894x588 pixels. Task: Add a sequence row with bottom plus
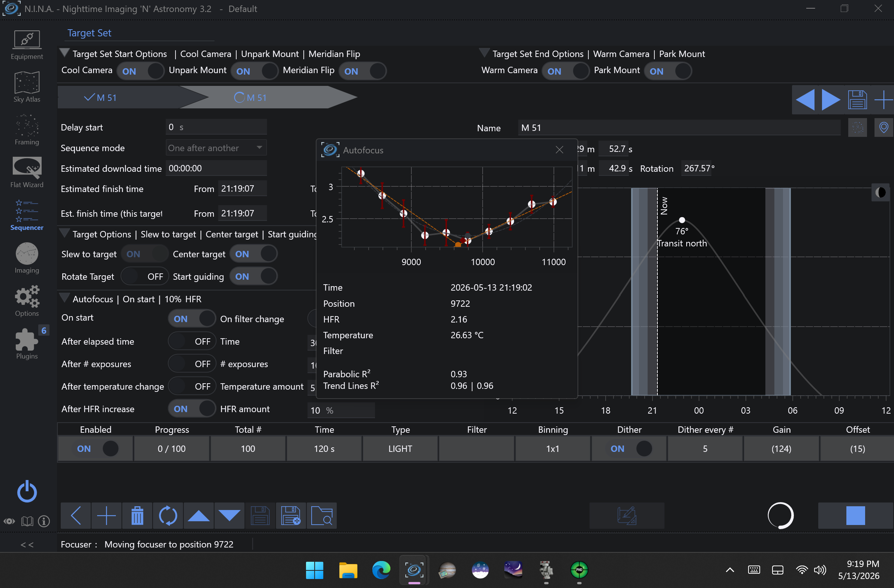tap(106, 516)
